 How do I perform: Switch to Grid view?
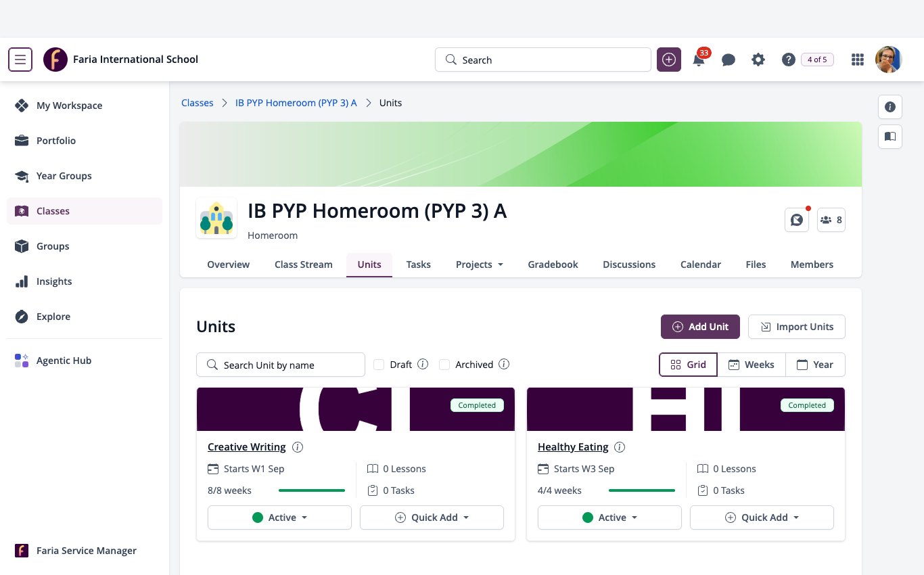(x=688, y=365)
